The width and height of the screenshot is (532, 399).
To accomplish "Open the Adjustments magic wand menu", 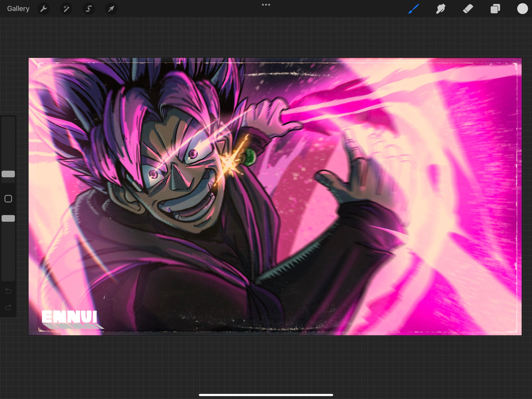I will click(x=66, y=9).
